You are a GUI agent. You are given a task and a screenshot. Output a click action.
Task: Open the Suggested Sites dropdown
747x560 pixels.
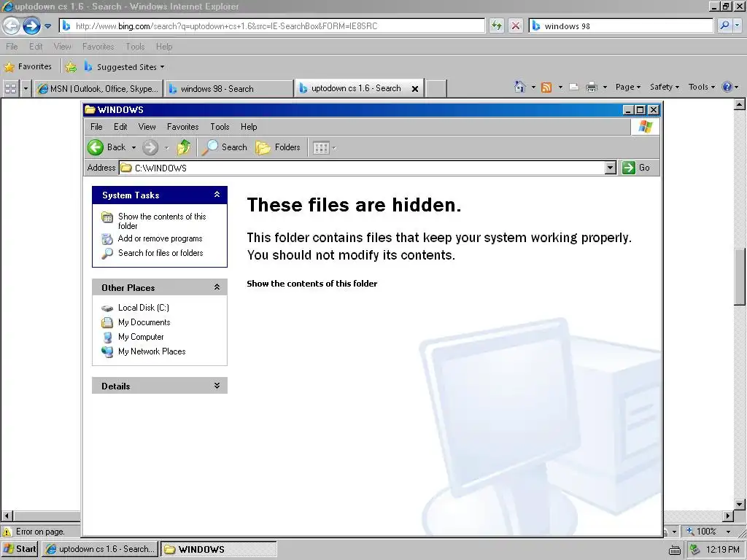163,67
